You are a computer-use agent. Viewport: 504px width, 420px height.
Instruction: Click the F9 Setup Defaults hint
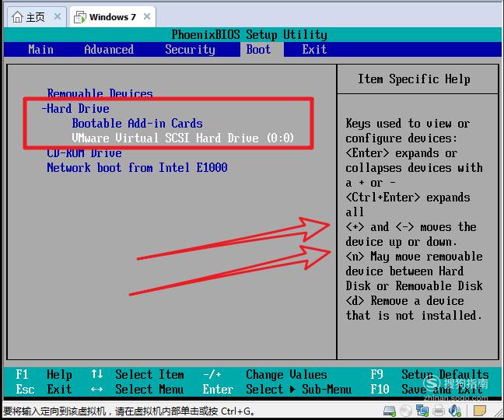429,374
